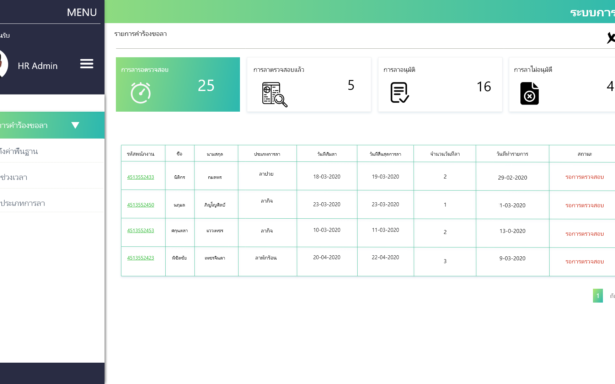The height and width of the screenshot is (384, 615).
Task: Select the green pending card showing 25
Action: pos(178,84)
